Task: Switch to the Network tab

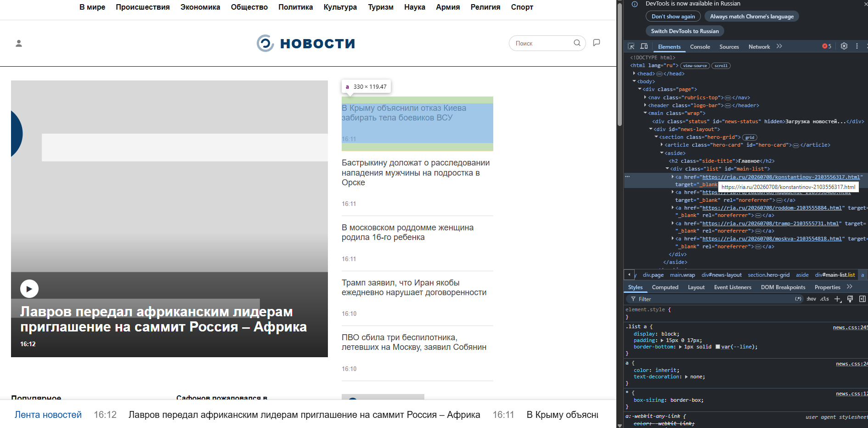Action: (759, 47)
